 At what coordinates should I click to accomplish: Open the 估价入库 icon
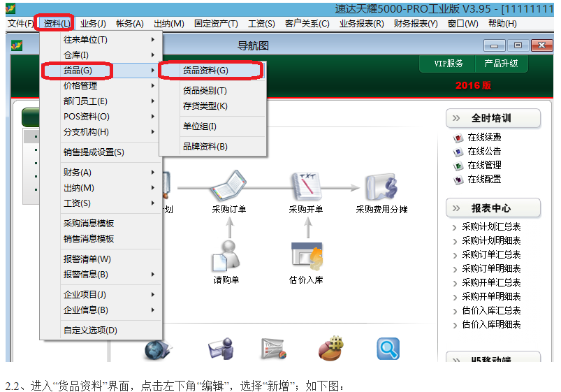[307, 256]
